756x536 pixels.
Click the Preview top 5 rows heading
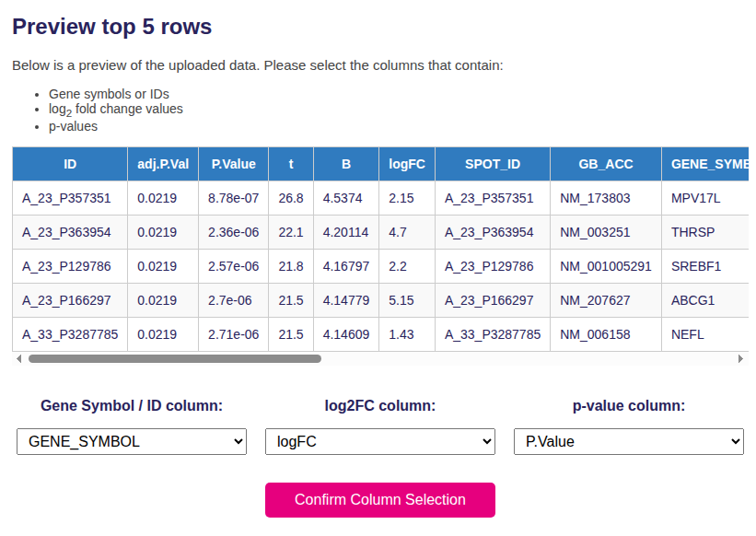(111, 27)
